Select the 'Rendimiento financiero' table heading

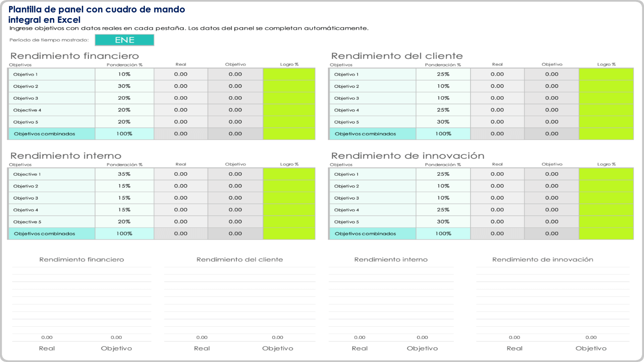(x=74, y=56)
